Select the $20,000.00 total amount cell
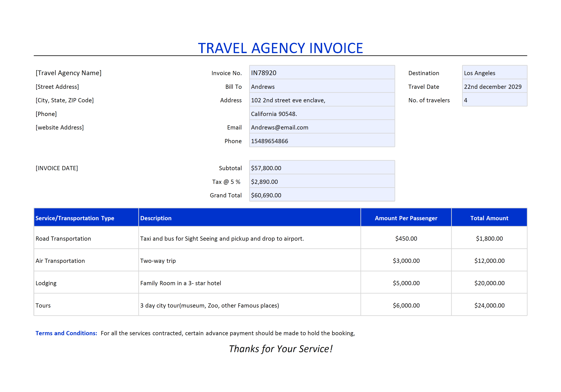561x392 pixels. pos(489,282)
